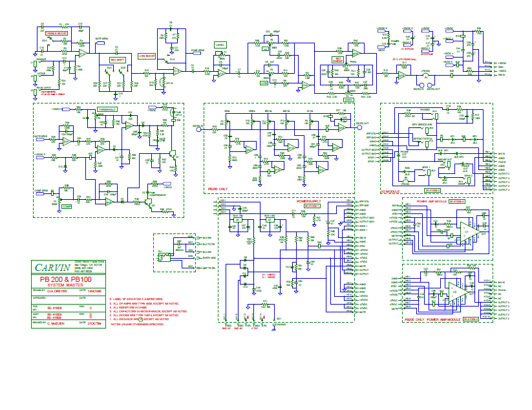Select the revised-by name "C. McEUEN"
The height and width of the screenshot is (410, 532).
(x=56, y=323)
